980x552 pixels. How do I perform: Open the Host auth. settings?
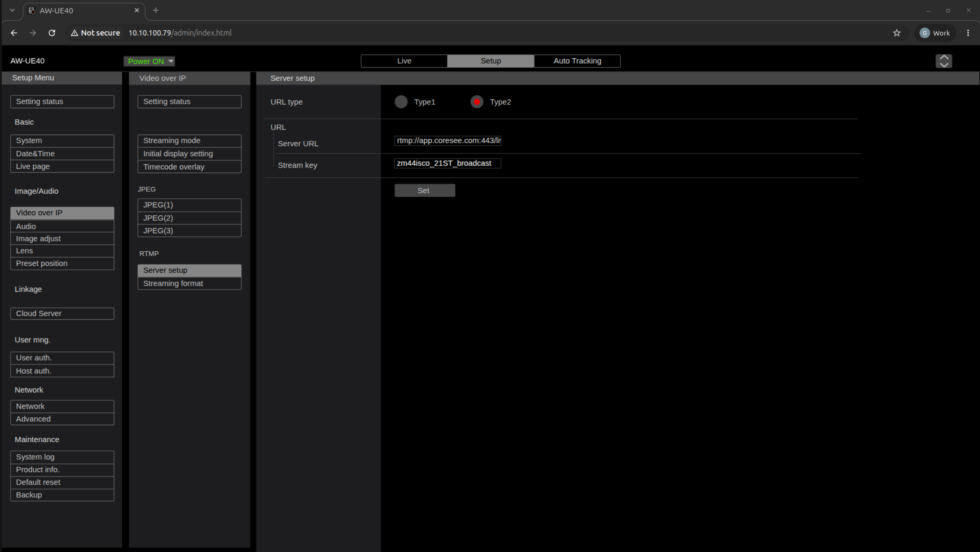62,371
